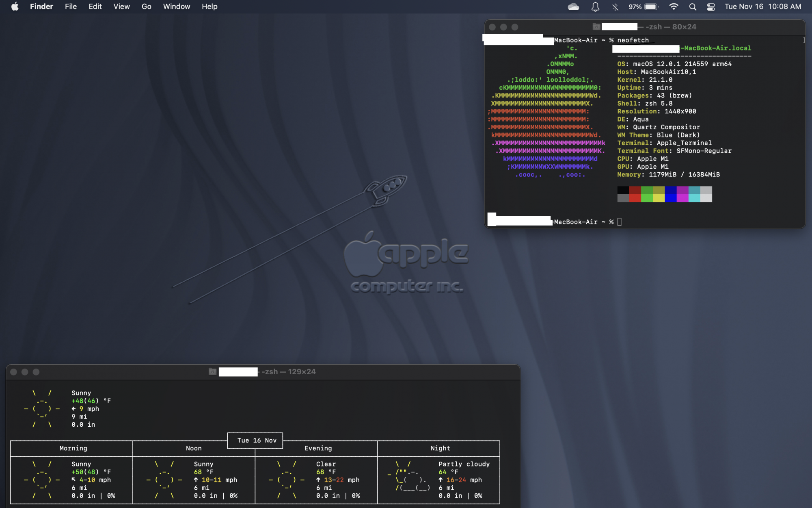Open the Help menu
This screenshot has height=508, width=812.
209,7
